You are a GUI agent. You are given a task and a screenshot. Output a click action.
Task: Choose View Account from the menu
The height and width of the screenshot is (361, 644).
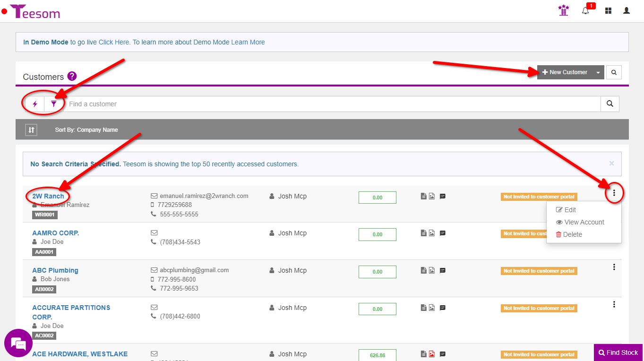580,222
